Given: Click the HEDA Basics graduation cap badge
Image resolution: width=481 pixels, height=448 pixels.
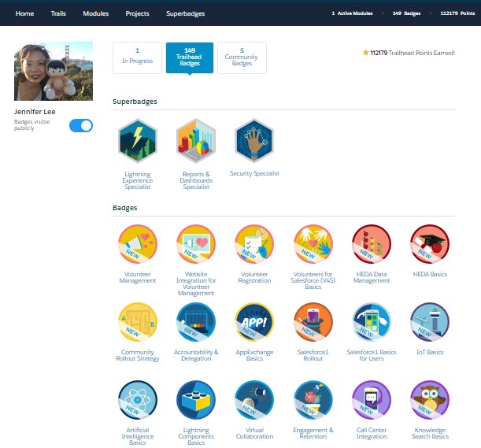Looking at the screenshot, I should [x=430, y=244].
